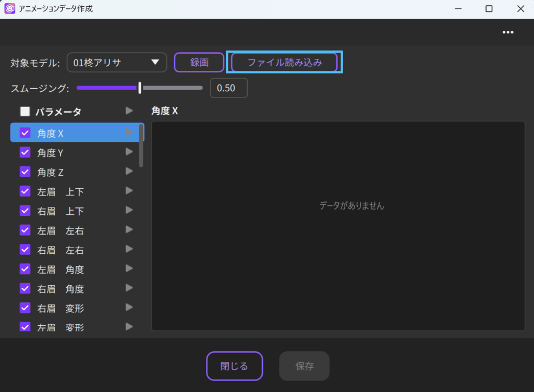The height and width of the screenshot is (392, 534).
Task: Click the 閉じる button
Action: 234,366
